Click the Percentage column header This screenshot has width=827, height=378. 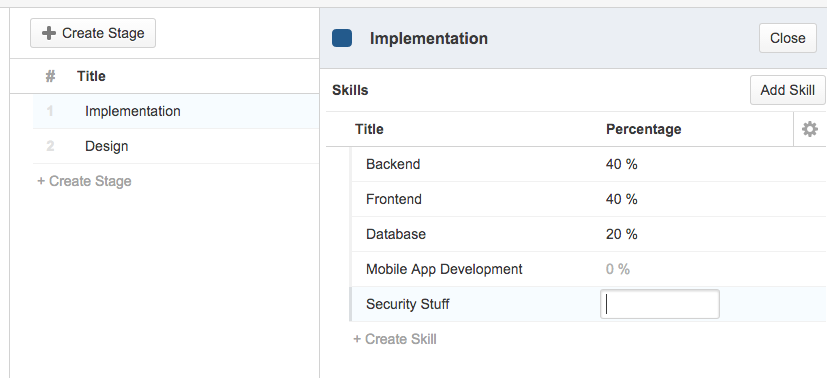[x=643, y=129]
